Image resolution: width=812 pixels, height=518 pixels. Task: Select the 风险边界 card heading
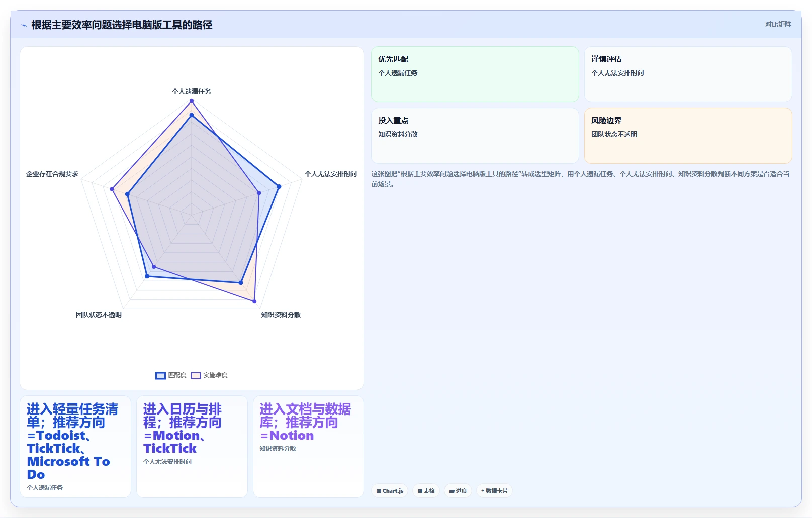pyautogui.click(x=606, y=120)
